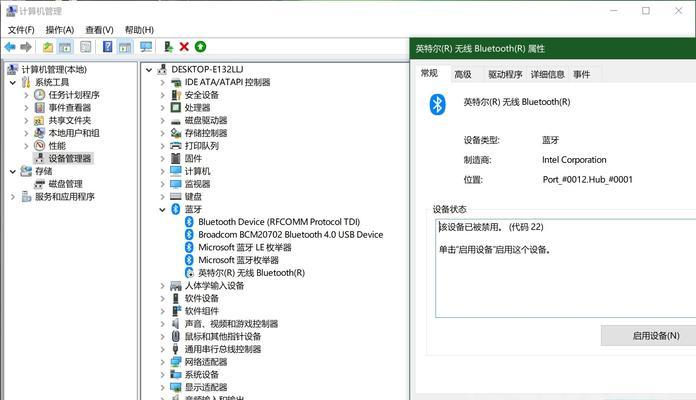
Task: Click the 本地用户和组 icon
Action: pyautogui.click(x=40, y=133)
